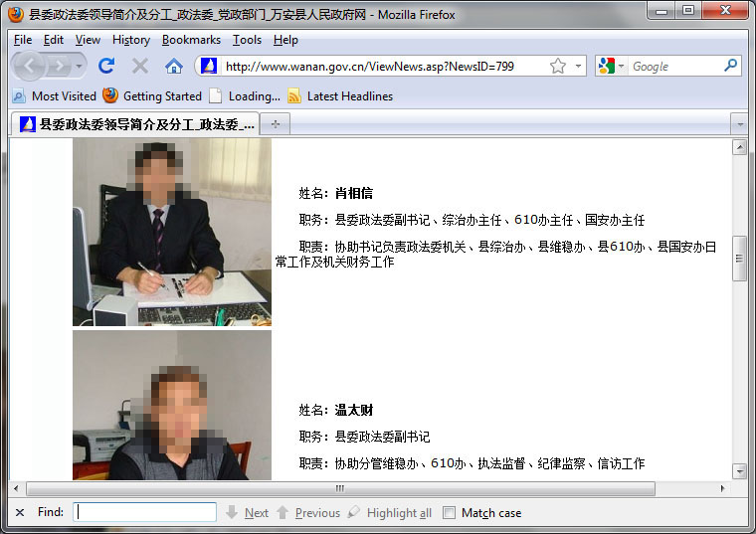The image size is (756, 534).
Task: Click the Stop loading icon
Action: click(x=140, y=66)
